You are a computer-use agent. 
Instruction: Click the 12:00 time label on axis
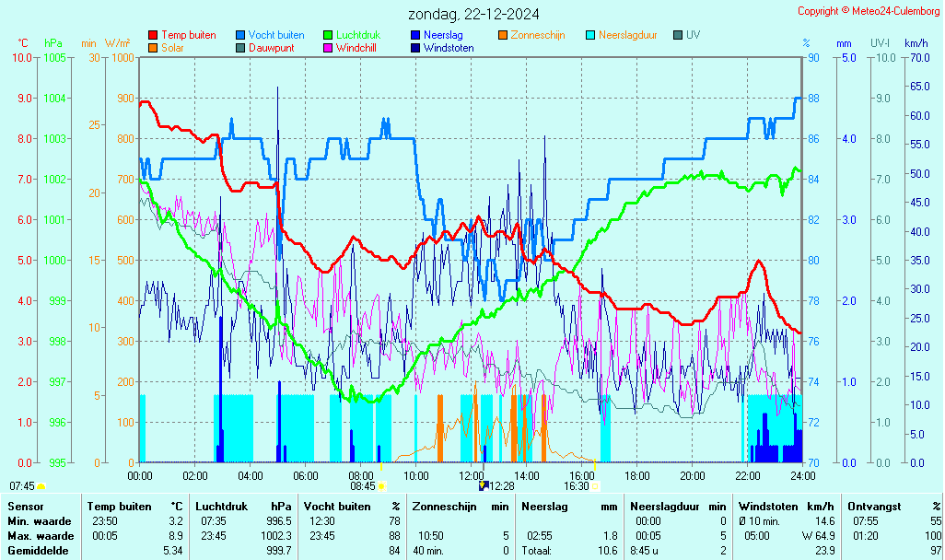pyautogui.click(x=472, y=475)
